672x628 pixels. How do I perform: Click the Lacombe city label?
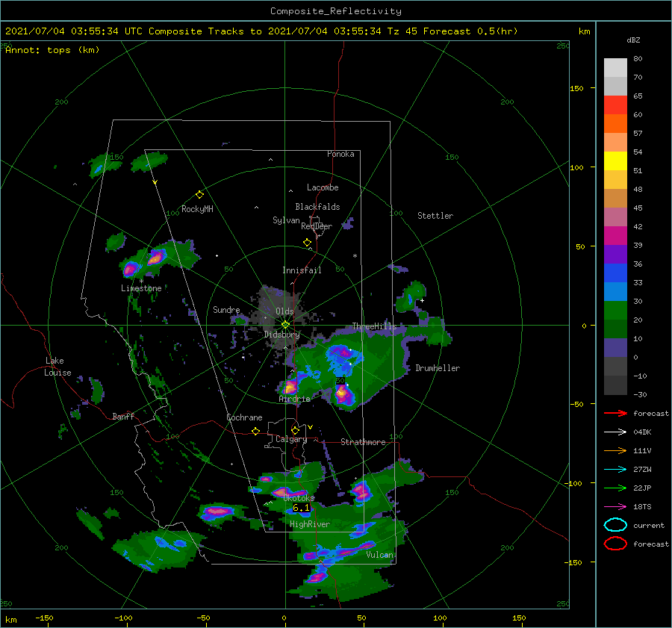click(x=323, y=187)
